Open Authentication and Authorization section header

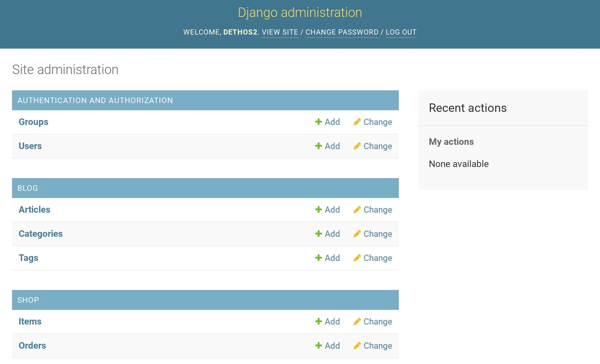click(95, 100)
